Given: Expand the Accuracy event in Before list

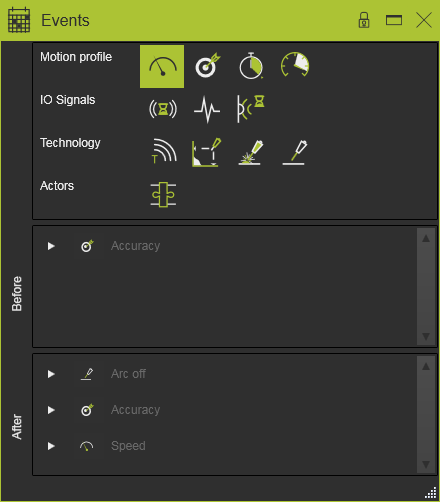Looking at the screenshot, I should 51,246.
